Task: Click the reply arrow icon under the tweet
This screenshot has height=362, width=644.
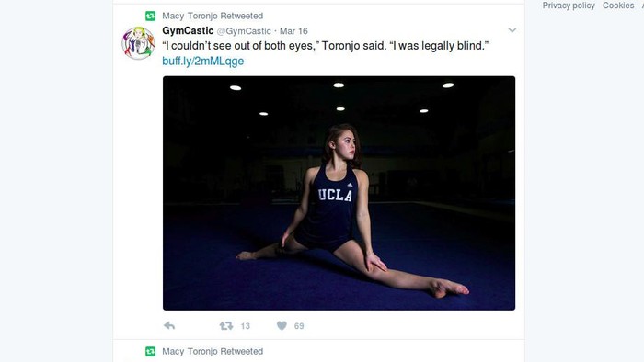Action: coord(169,326)
